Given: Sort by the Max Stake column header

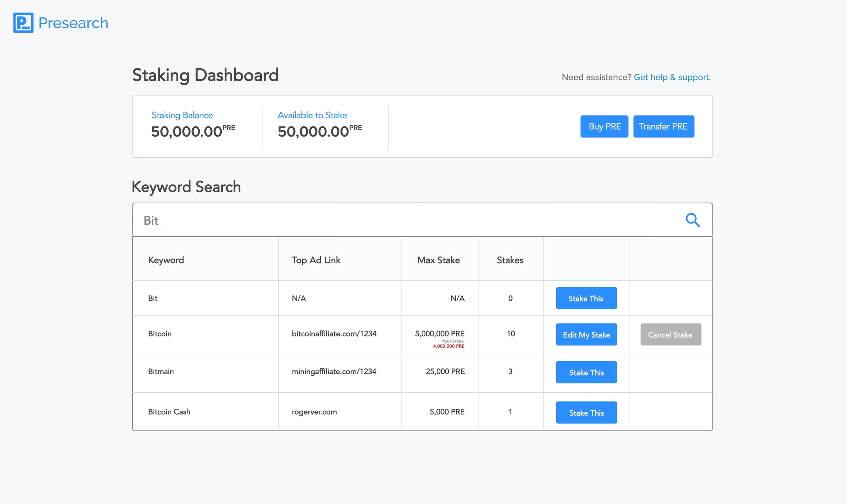Looking at the screenshot, I should 438,260.
